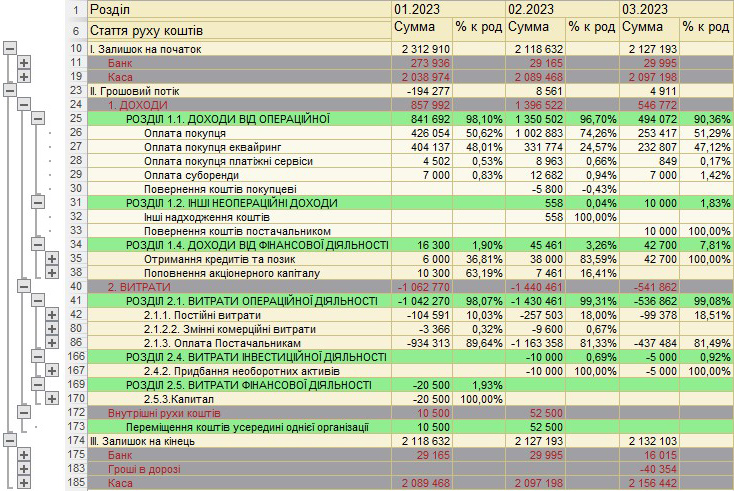734x491 pixels.
Task: Collapse the 1. ДОХОДИ group
Action: (x=24, y=104)
